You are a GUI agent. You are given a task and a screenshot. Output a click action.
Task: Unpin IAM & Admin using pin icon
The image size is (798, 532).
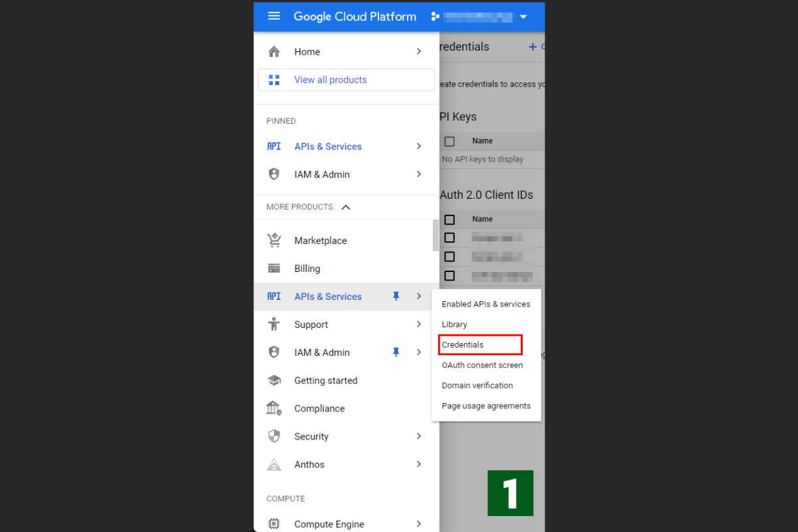coord(396,352)
